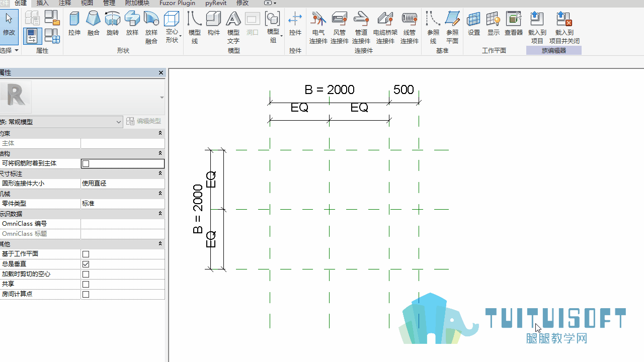Enable the 房间计算点 checkbox
Image resolution: width=644 pixels, height=362 pixels.
point(86,294)
